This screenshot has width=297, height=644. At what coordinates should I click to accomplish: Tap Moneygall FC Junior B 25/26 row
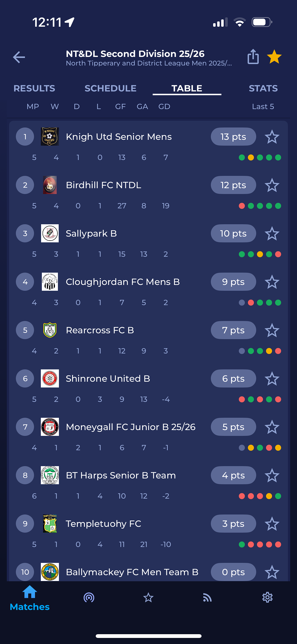[148, 437]
